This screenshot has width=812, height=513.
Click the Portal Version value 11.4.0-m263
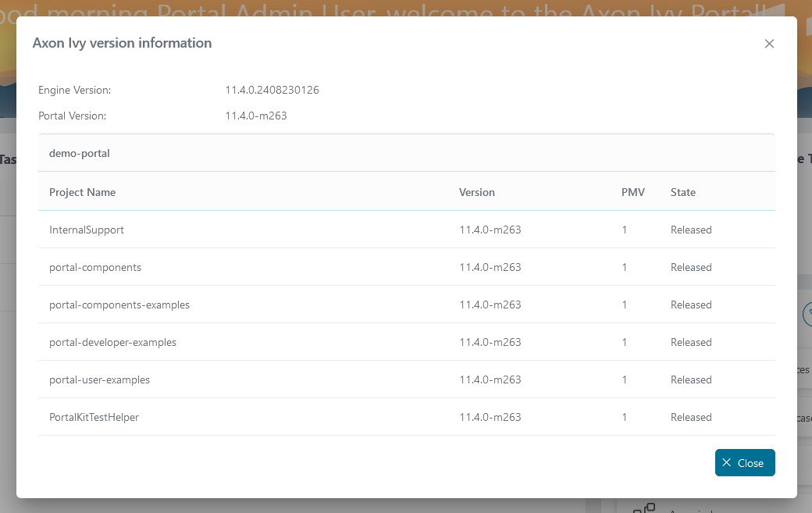256,116
